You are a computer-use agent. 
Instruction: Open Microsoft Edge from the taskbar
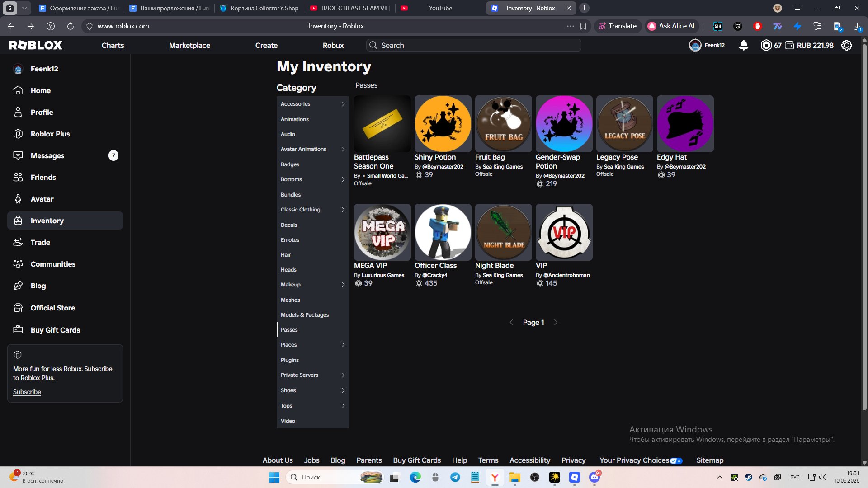click(415, 477)
